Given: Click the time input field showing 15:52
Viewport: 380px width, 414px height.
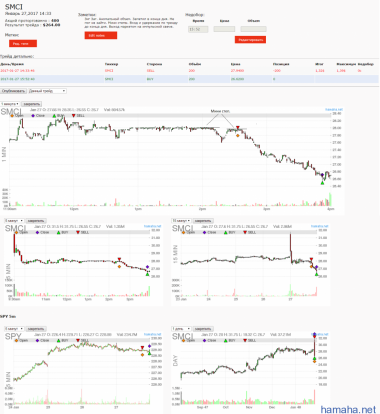Looking at the screenshot, I should (x=198, y=29).
